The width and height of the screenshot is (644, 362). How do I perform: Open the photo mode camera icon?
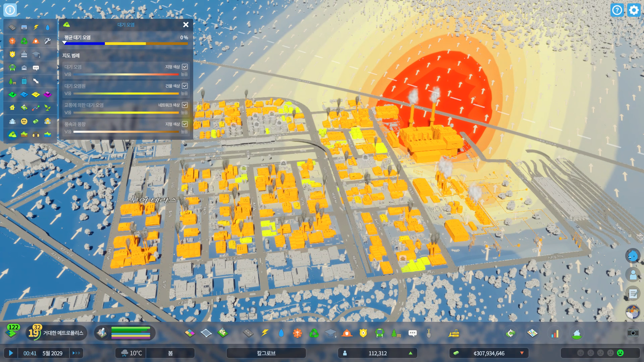tap(633, 333)
